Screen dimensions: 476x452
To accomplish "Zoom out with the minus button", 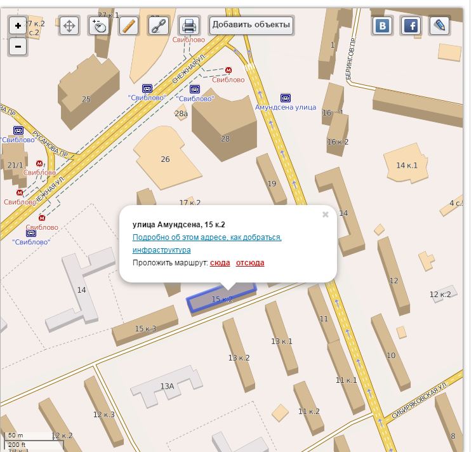I will pos(18,47).
